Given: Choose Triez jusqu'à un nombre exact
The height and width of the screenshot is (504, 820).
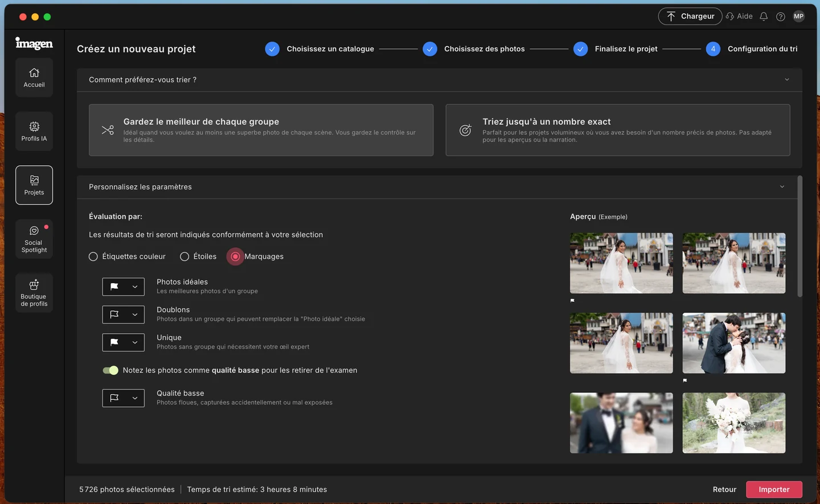Looking at the screenshot, I should [618, 130].
